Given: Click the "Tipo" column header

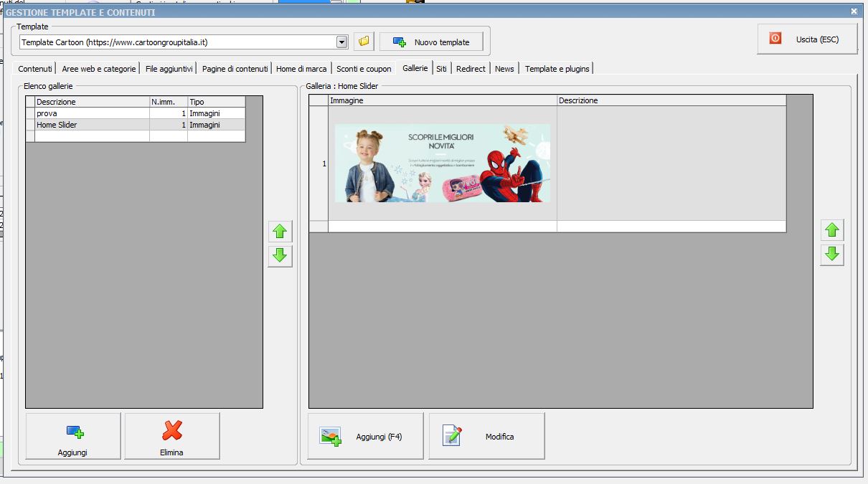Looking at the screenshot, I should (x=216, y=102).
